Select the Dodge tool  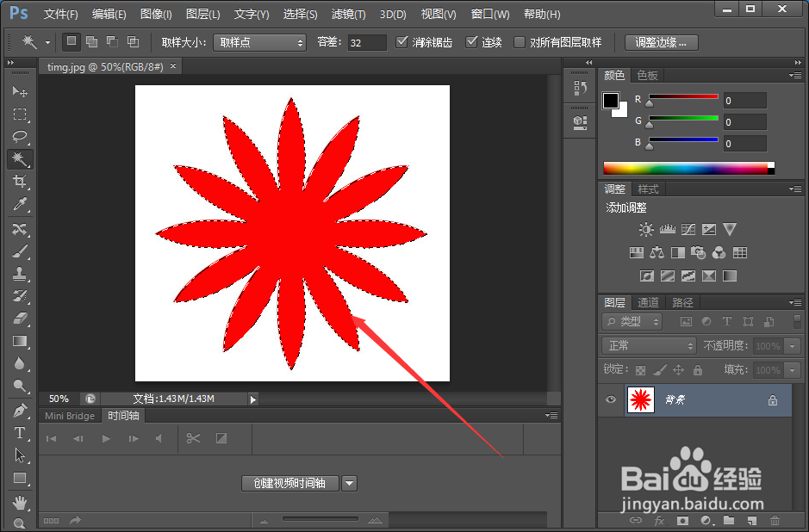coord(20,386)
